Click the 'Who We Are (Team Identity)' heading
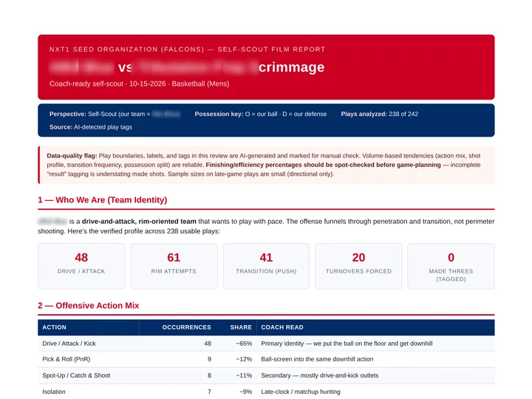Image resolution: width=532 pixels, height=399 pixels. click(103, 199)
